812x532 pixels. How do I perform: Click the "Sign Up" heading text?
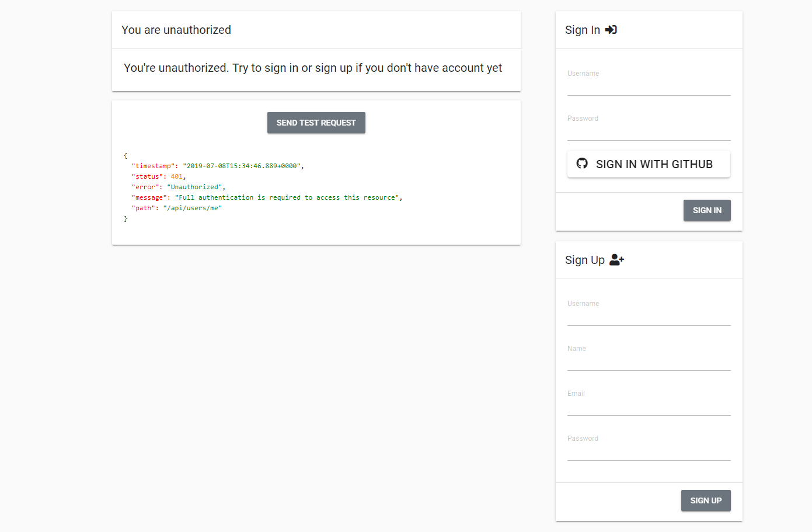click(585, 260)
